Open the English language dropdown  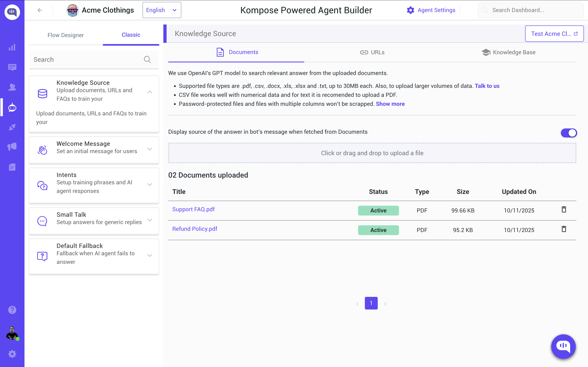point(161,10)
